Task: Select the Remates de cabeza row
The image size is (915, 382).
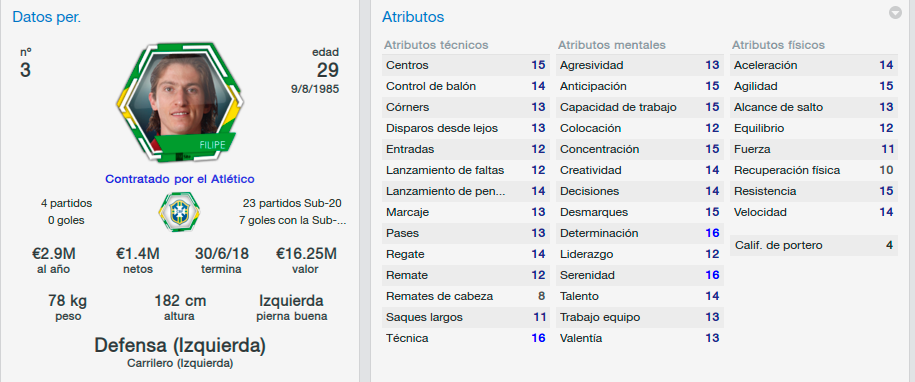Action: click(x=466, y=296)
